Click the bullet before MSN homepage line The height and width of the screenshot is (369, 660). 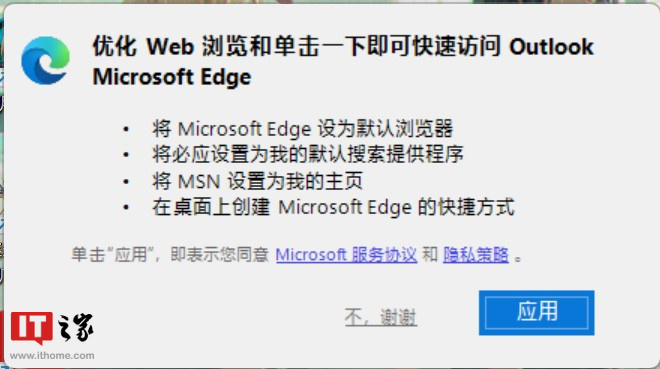(x=126, y=181)
